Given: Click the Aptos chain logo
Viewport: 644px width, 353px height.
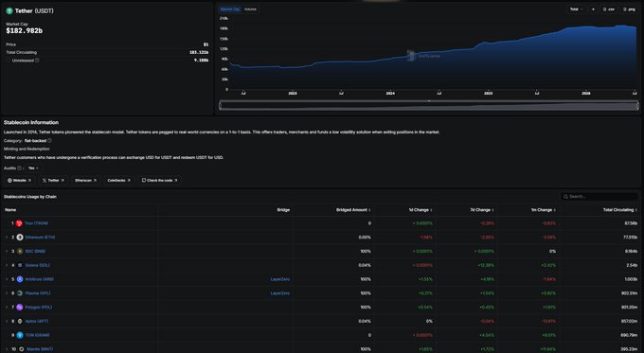Looking at the screenshot, I should 20,321.
